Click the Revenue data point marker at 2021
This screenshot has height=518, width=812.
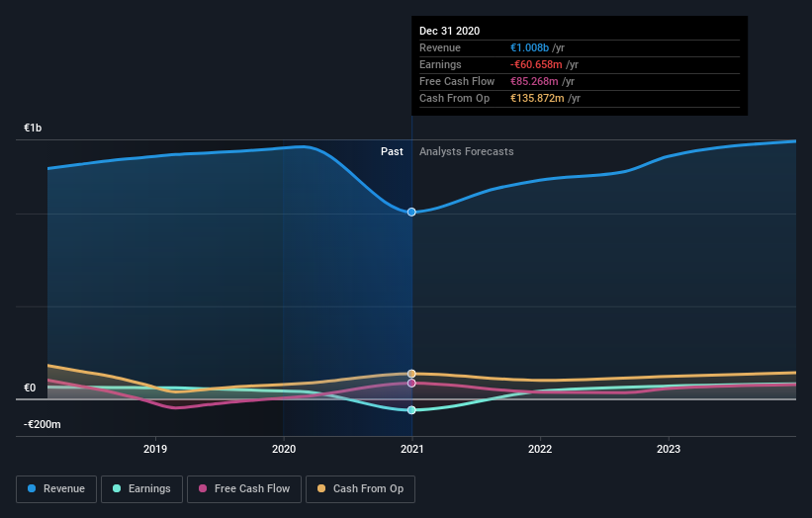pos(411,213)
